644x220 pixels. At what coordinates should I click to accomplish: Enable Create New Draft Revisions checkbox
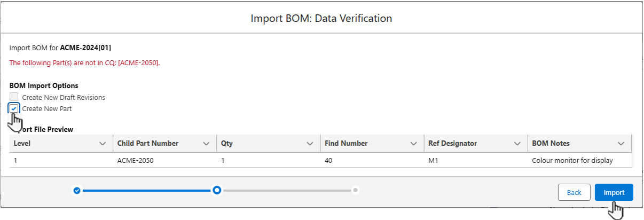pos(14,97)
